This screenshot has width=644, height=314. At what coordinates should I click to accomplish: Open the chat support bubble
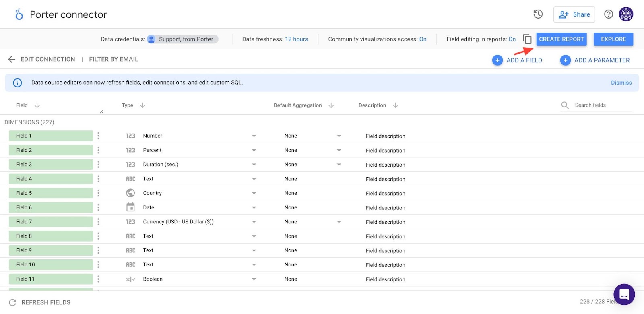click(x=624, y=294)
